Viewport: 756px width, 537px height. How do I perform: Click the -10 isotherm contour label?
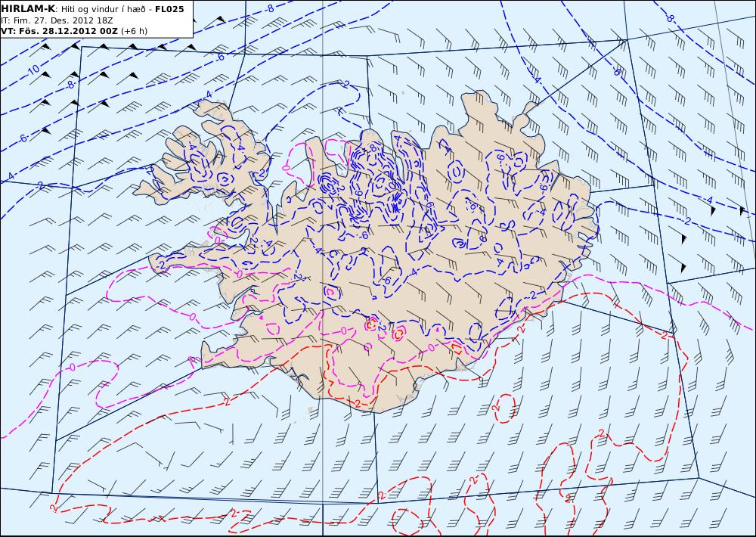33,70
